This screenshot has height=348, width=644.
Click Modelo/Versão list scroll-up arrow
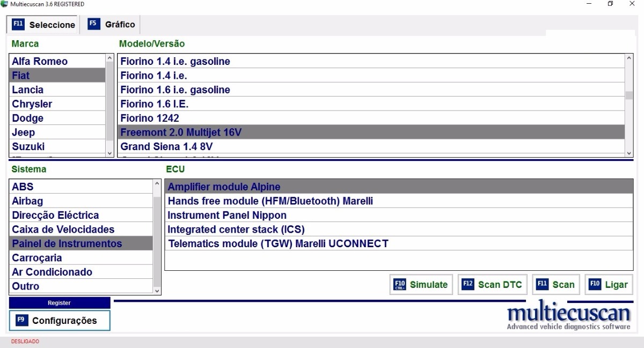(x=629, y=58)
